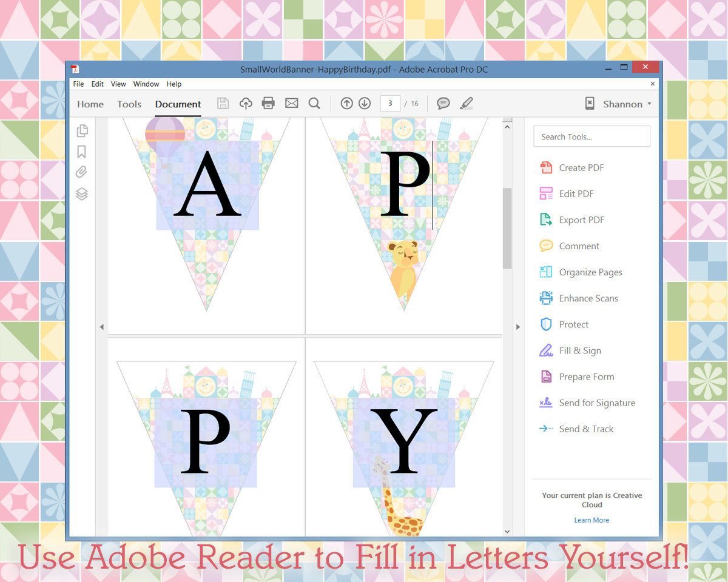The height and width of the screenshot is (582, 728).
Task: Click the Create PDF tool icon
Action: [546, 167]
